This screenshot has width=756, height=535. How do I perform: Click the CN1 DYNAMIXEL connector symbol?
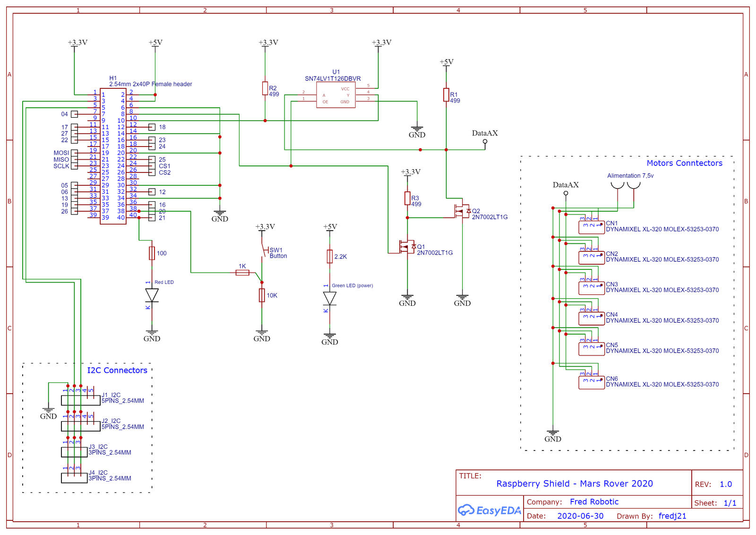(x=592, y=227)
